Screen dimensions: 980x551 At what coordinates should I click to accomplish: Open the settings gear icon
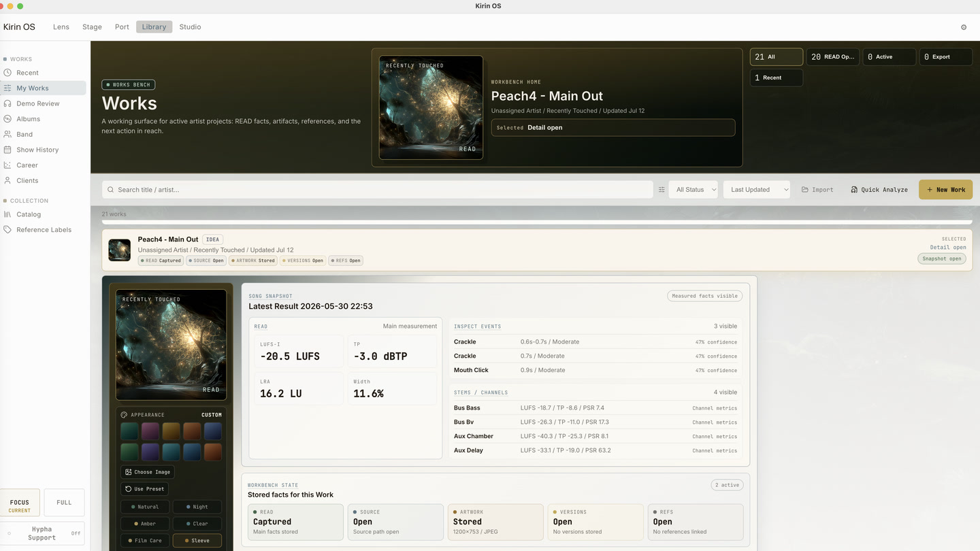pyautogui.click(x=964, y=27)
